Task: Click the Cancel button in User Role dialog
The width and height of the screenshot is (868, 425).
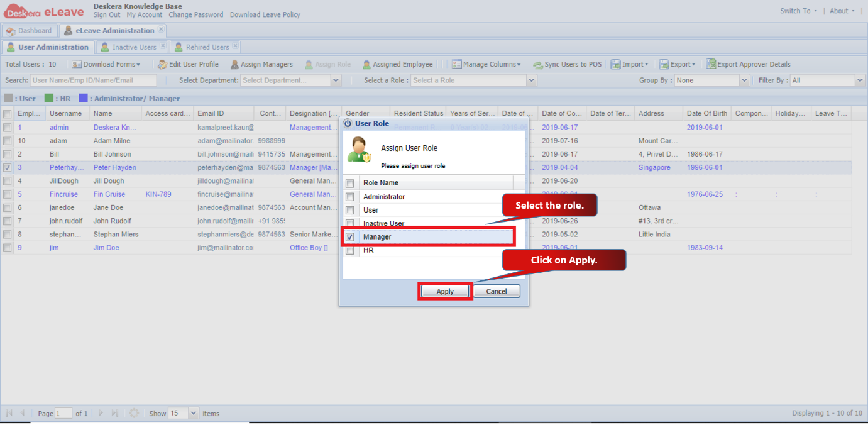Action: (x=497, y=291)
